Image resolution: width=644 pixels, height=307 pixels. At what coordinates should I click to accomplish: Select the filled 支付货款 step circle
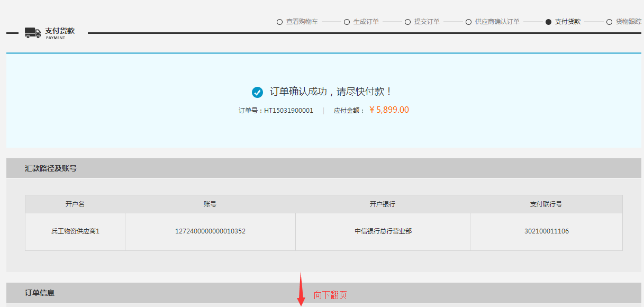[548, 22]
